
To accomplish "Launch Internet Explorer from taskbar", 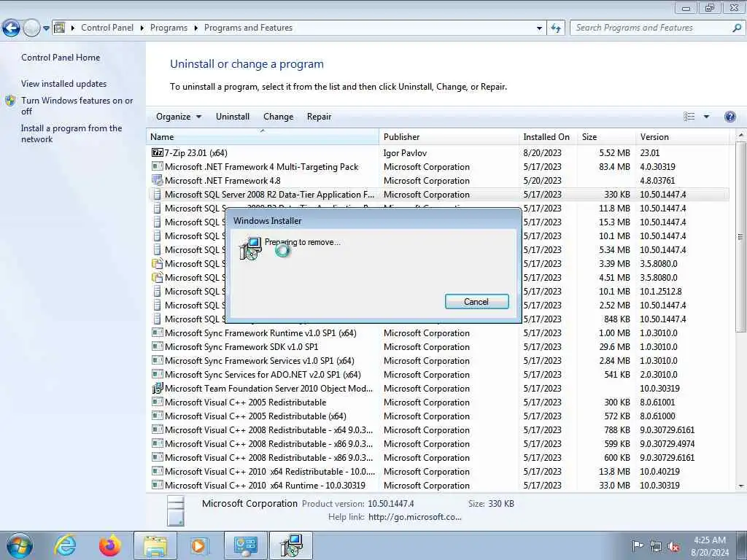I will click(x=65, y=545).
